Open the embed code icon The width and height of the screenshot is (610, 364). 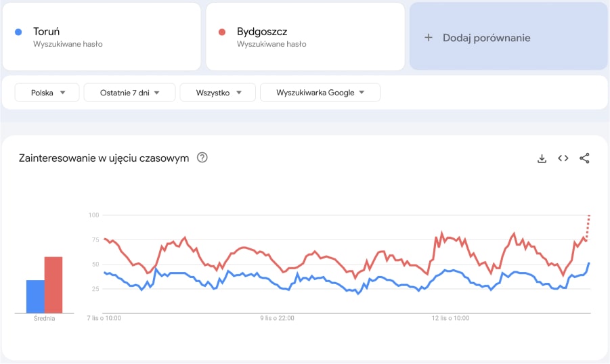point(563,158)
